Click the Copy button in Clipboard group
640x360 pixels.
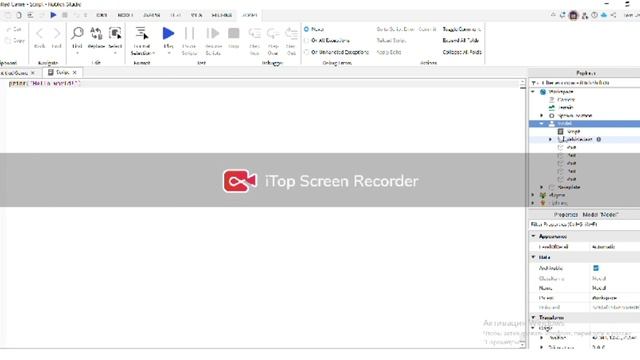point(15,40)
